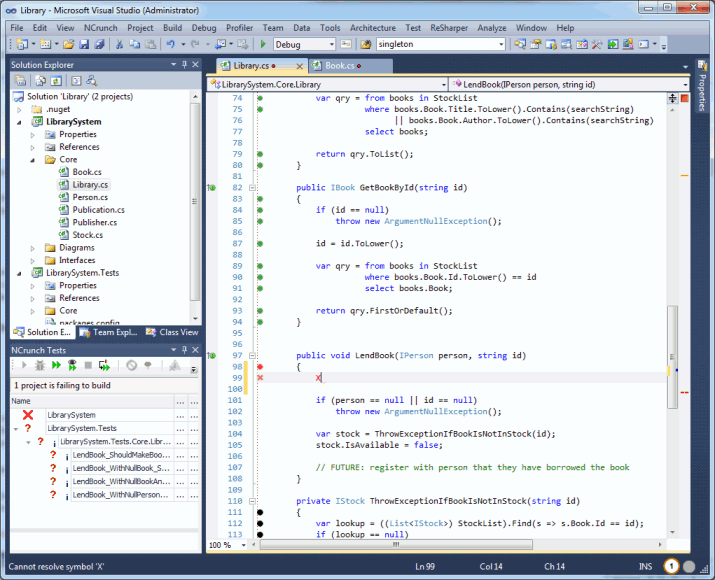This screenshot has width=715, height=580.
Task: Select Publisher.cs in Solution Explorer
Action: [x=94, y=222]
